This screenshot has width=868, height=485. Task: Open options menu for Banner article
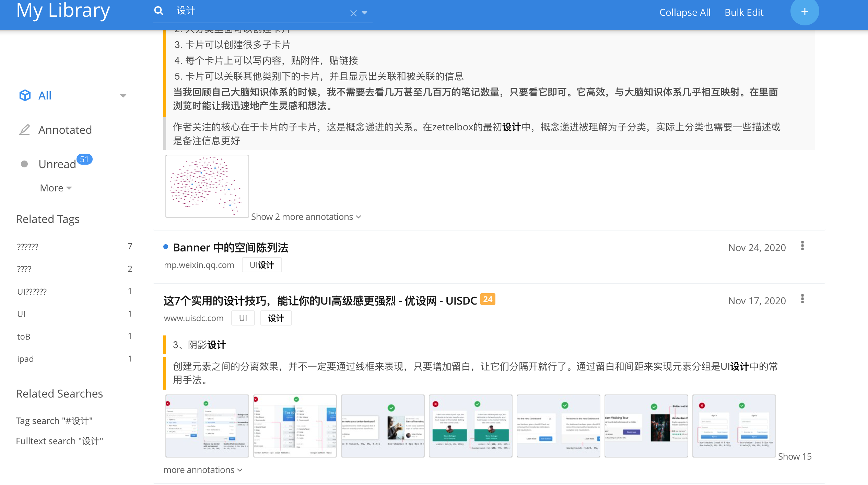click(x=802, y=246)
